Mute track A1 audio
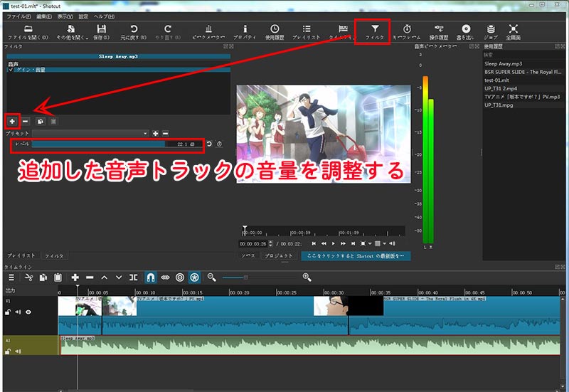The height and width of the screenshot is (392, 569). (x=18, y=351)
